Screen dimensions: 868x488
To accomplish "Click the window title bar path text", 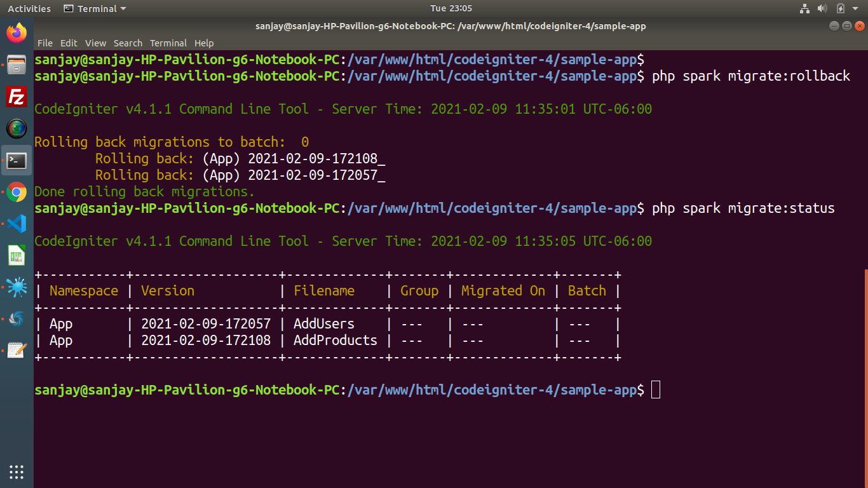I will 451,26.
